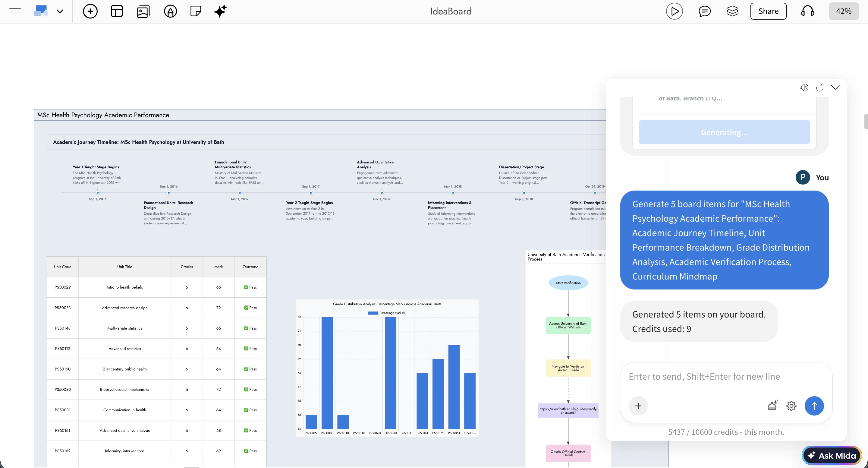Open the layers stack icon

click(x=732, y=11)
